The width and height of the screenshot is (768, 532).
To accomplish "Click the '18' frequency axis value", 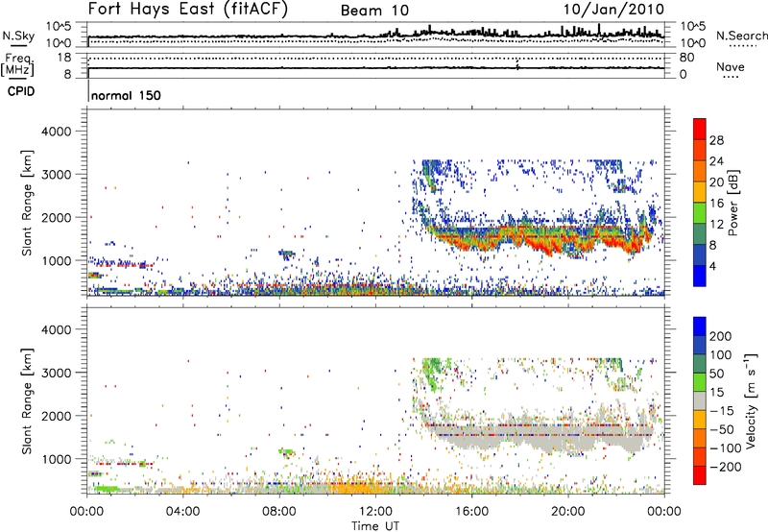I will coord(64,58).
